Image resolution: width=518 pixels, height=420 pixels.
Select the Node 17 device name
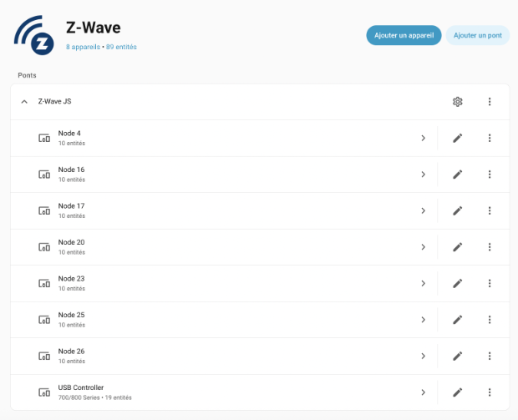coord(71,206)
